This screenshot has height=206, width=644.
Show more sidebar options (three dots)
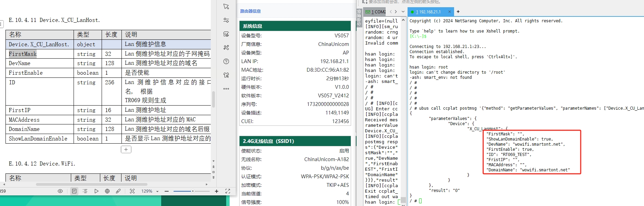[226, 89]
